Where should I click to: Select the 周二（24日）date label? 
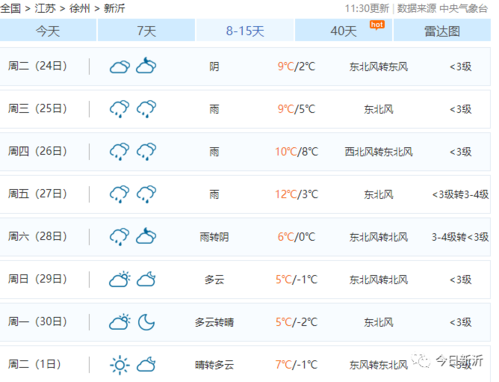(37, 66)
